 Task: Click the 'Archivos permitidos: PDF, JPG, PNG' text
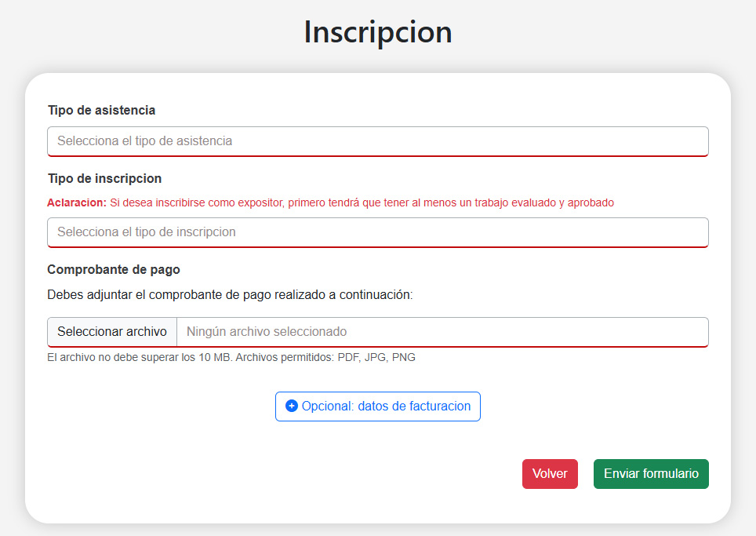[325, 358]
